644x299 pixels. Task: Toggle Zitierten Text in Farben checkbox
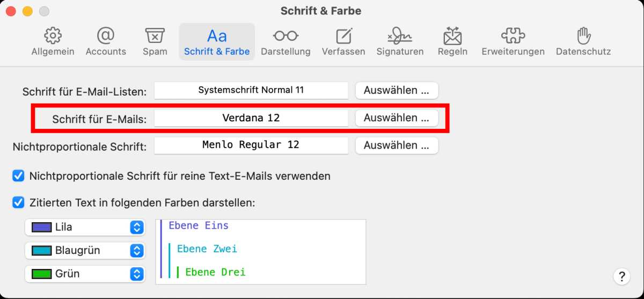point(19,203)
